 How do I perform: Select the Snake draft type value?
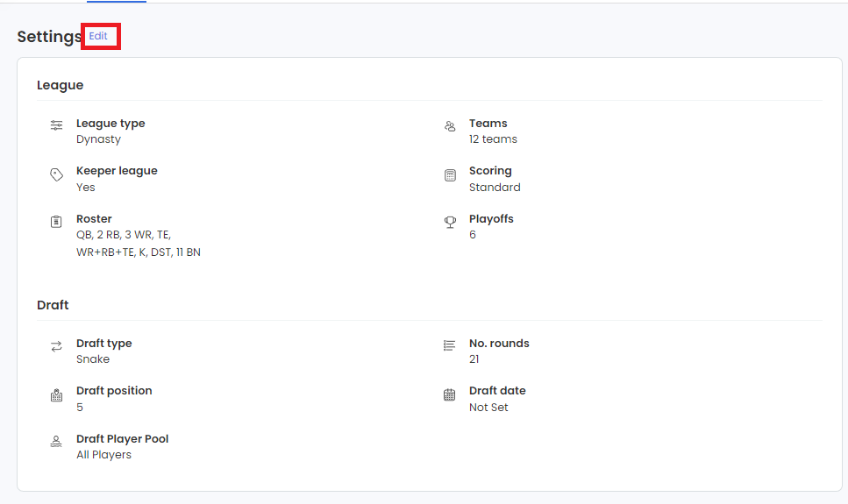[x=93, y=359]
